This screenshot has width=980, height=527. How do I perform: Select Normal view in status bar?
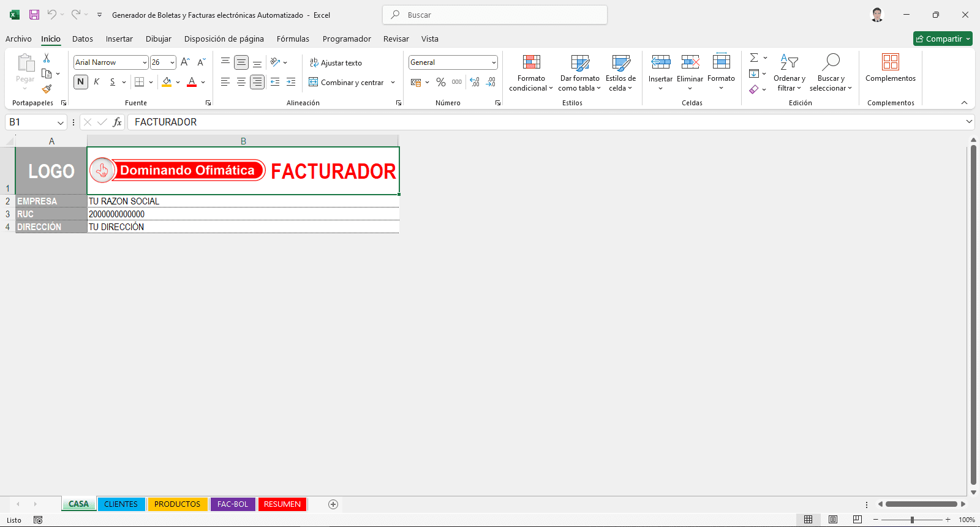pyautogui.click(x=809, y=520)
